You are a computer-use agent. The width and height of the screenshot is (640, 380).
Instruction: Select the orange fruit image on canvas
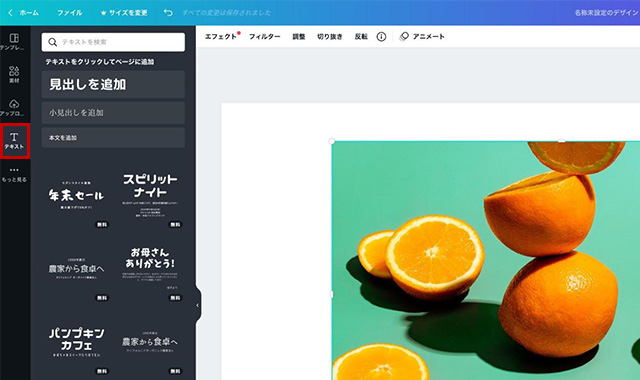point(486,260)
